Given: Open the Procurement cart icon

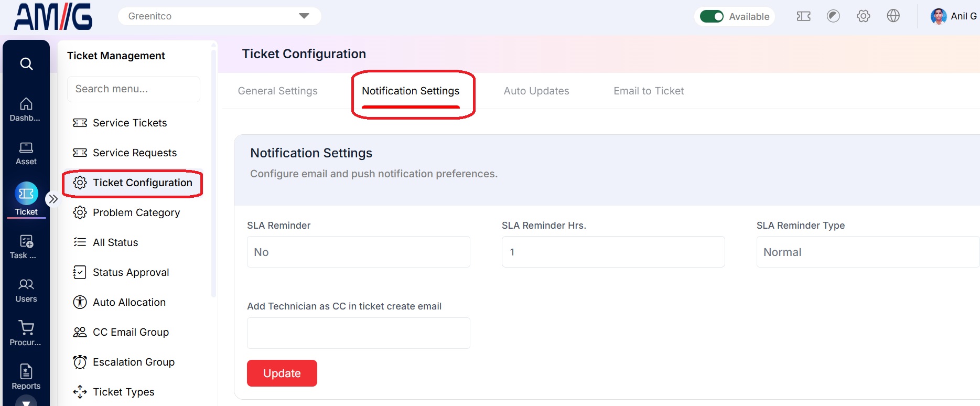Looking at the screenshot, I should tap(26, 328).
